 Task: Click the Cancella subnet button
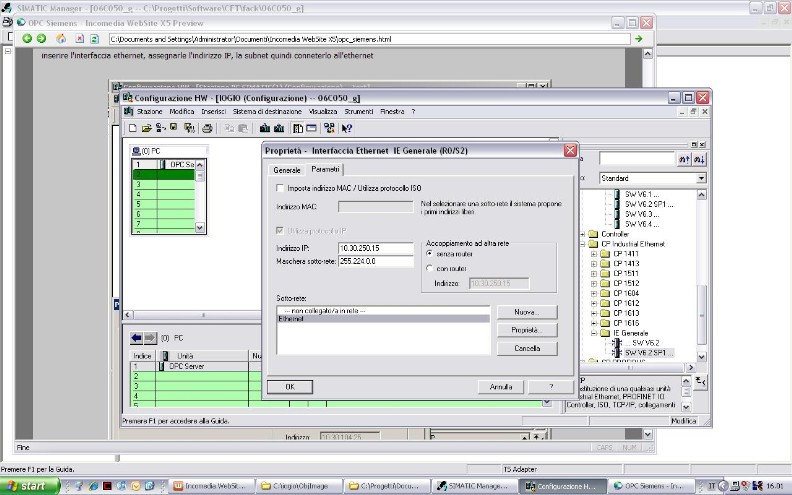coord(527,349)
